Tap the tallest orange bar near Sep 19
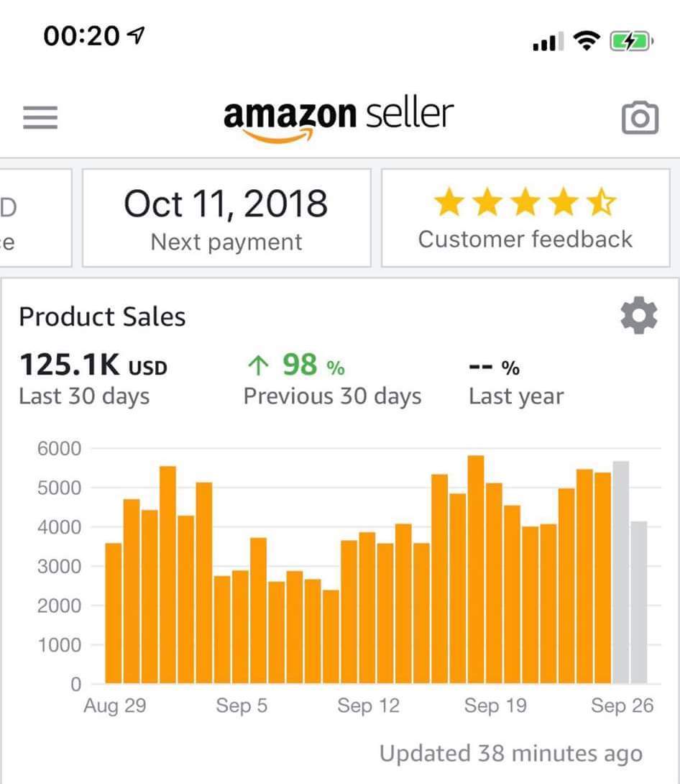The width and height of the screenshot is (680, 784). (476, 570)
